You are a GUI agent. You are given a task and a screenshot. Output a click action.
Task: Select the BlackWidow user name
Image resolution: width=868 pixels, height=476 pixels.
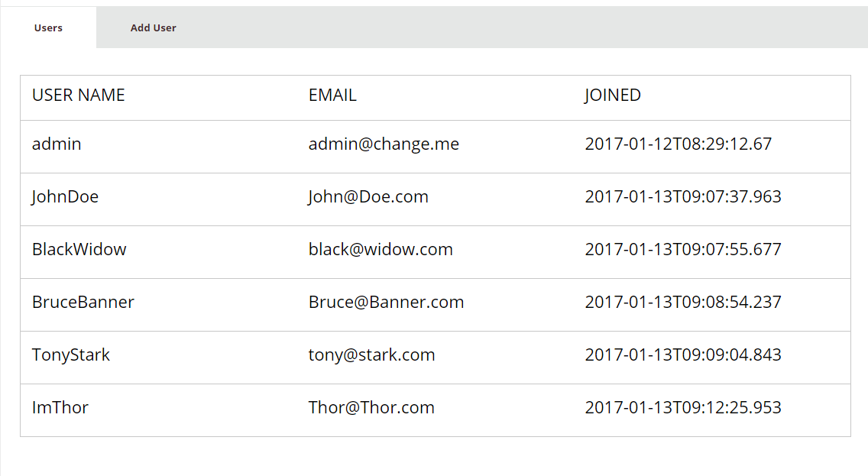tap(79, 249)
